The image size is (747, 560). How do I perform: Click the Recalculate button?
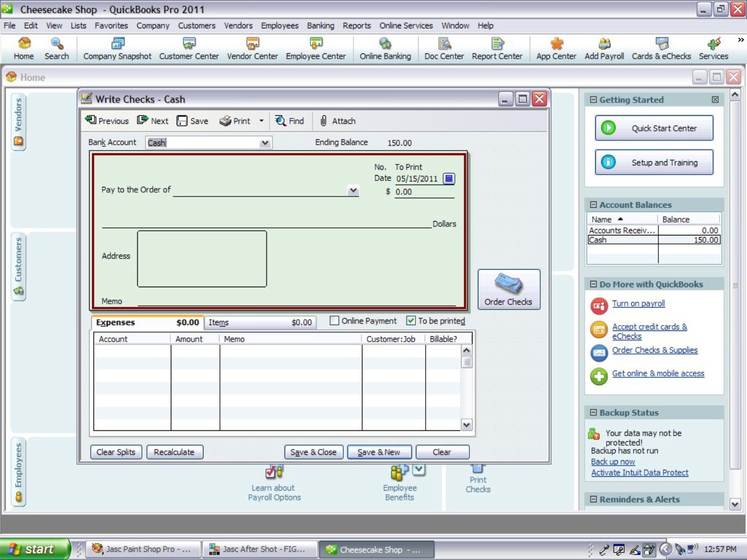[174, 452]
